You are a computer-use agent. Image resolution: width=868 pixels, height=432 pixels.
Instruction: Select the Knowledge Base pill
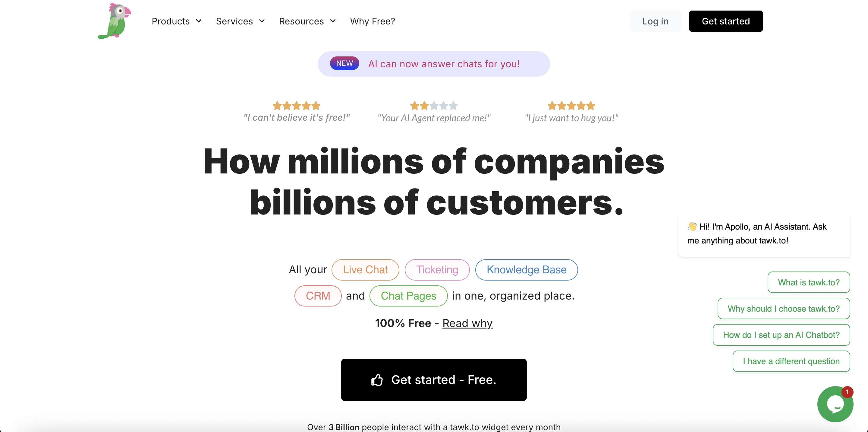526,269
